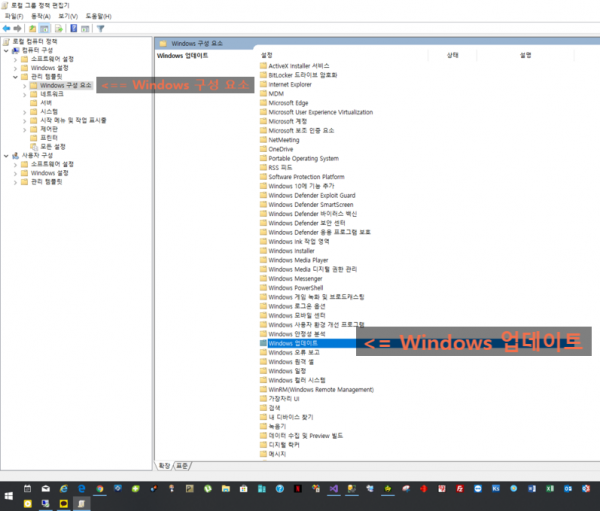
Task: Select 모든 설정 in the tree
Action: click(x=53, y=147)
